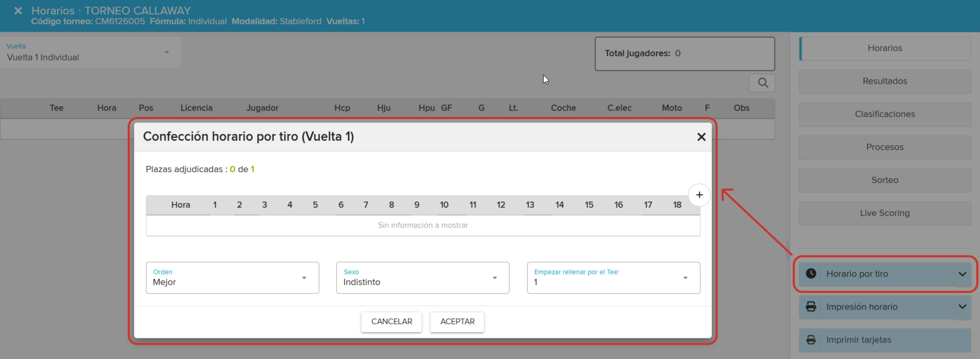Click the Total jugadores box
980x359 pixels.
[x=685, y=54]
